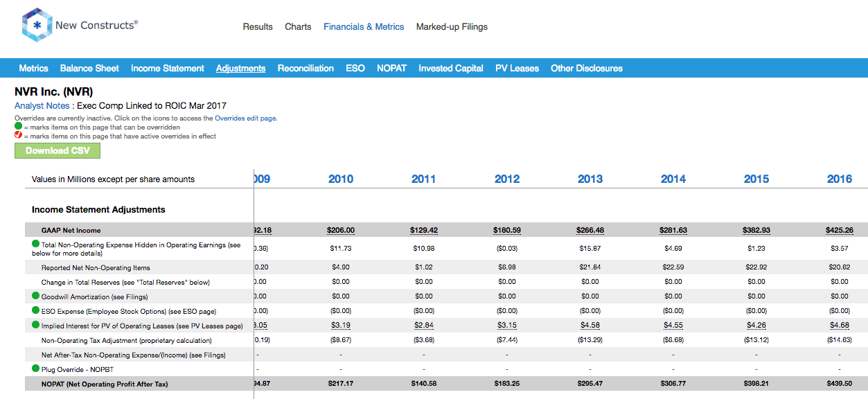Click the 2010 column header
This screenshot has height=399, width=868.
tap(341, 179)
